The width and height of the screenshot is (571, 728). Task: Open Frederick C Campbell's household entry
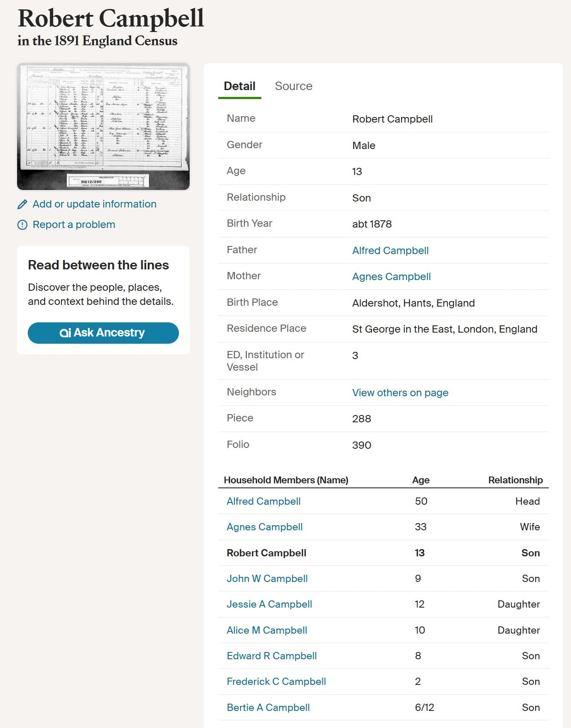pyautogui.click(x=276, y=681)
